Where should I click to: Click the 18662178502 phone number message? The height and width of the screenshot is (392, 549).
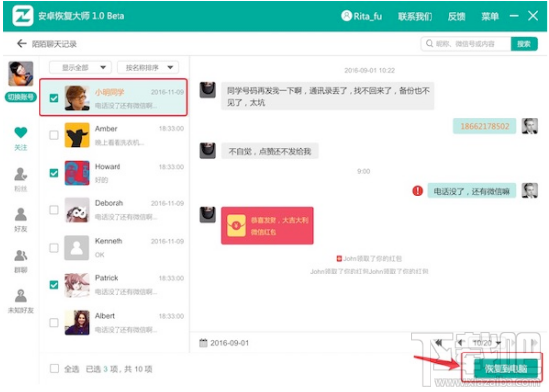485,126
